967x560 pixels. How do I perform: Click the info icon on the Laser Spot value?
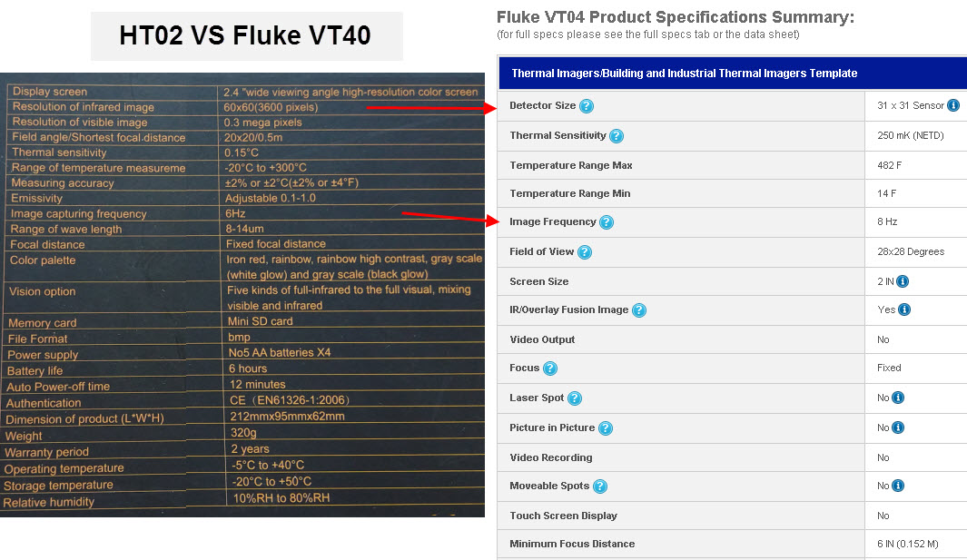(x=898, y=398)
